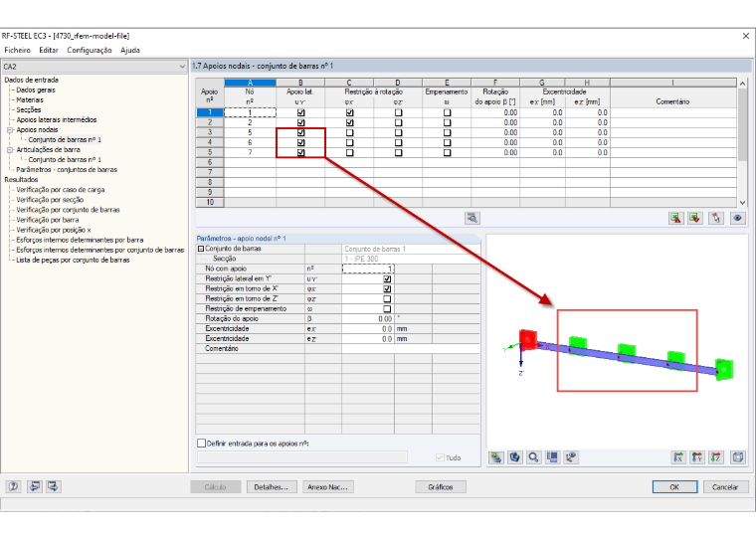Select Materiais in tree
This screenshot has width=756, height=539.
30,99
